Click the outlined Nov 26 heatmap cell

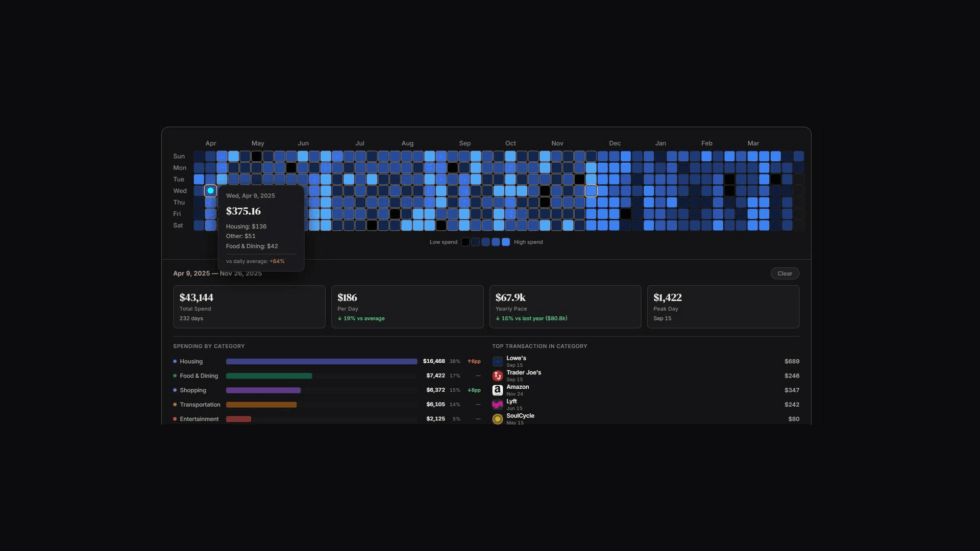point(591,191)
